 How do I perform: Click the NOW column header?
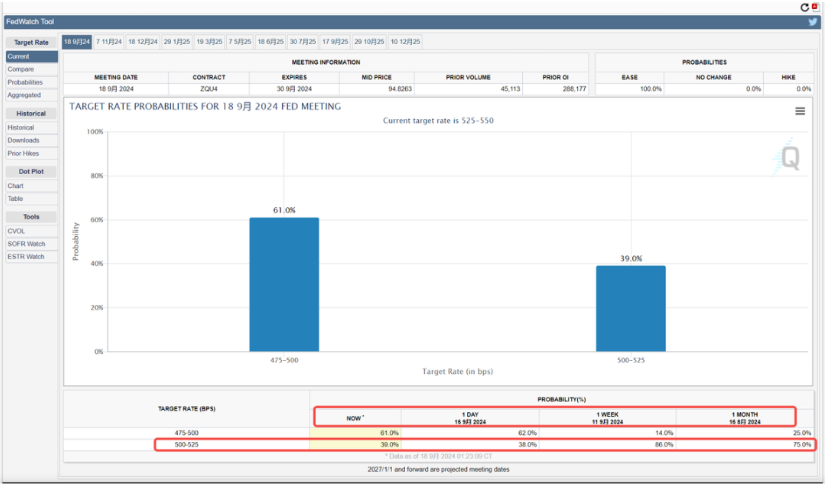point(355,418)
